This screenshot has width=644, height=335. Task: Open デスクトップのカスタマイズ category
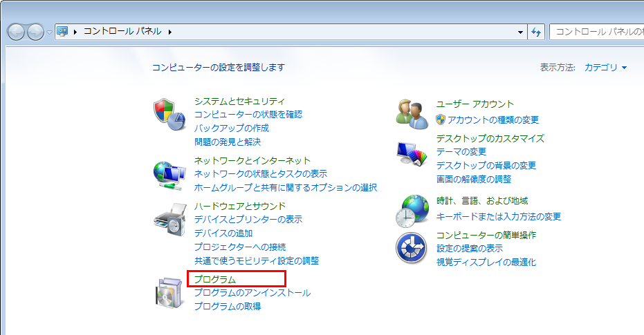[x=490, y=138]
